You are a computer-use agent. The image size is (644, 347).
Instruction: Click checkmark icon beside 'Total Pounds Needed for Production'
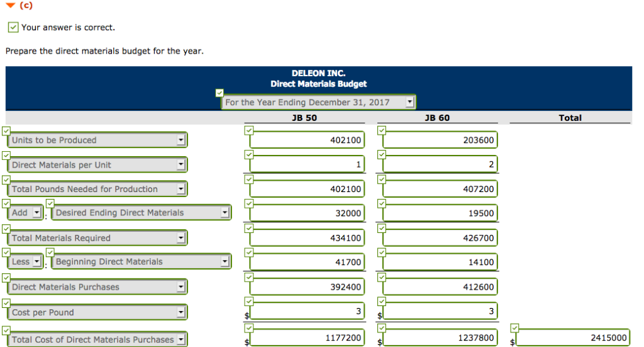(6, 179)
